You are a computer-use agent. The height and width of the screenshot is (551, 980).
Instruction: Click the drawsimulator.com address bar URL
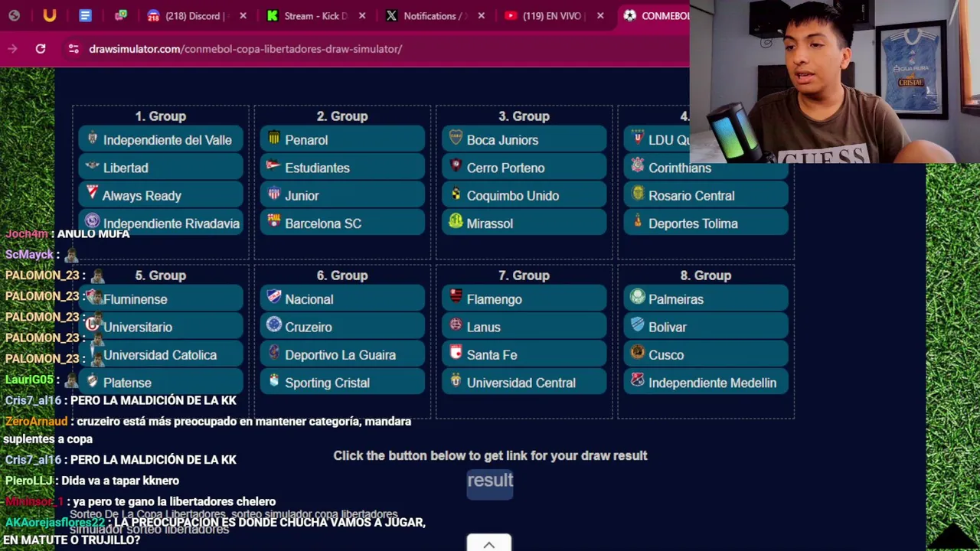pyautogui.click(x=245, y=49)
